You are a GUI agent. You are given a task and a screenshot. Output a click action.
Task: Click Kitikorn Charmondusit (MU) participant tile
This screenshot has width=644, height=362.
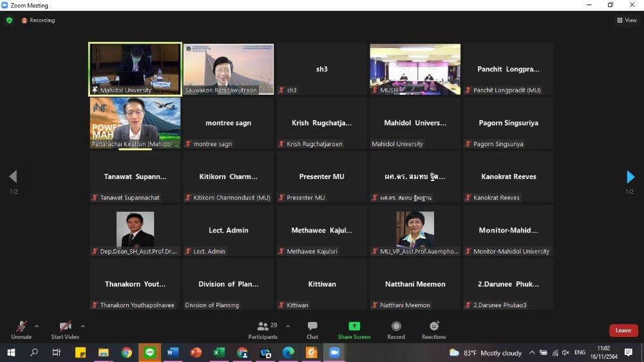pyautogui.click(x=229, y=176)
